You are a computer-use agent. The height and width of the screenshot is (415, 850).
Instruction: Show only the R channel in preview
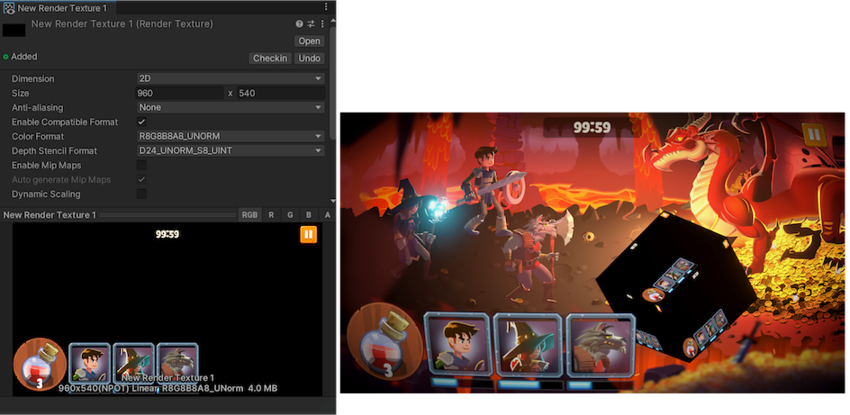271,215
